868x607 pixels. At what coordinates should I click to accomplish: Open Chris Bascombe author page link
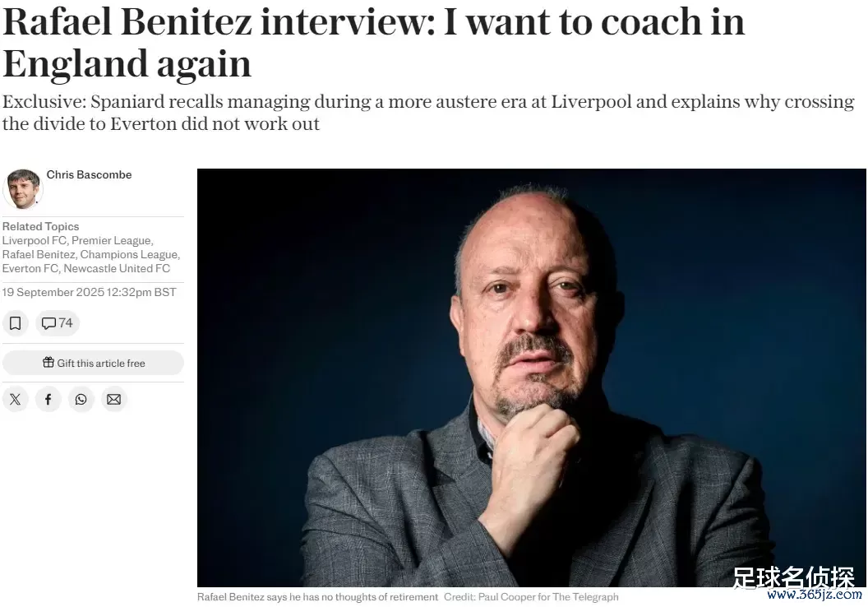pos(89,175)
